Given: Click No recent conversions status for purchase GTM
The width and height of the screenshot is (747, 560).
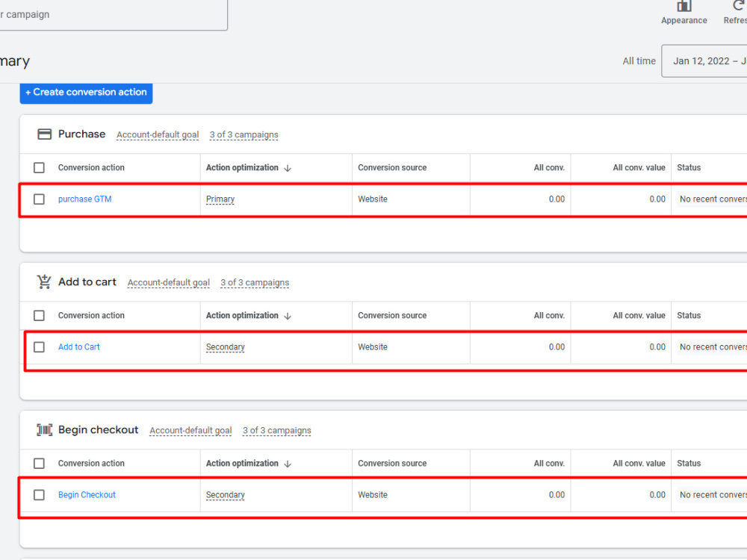Looking at the screenshot, I should 713,199.
